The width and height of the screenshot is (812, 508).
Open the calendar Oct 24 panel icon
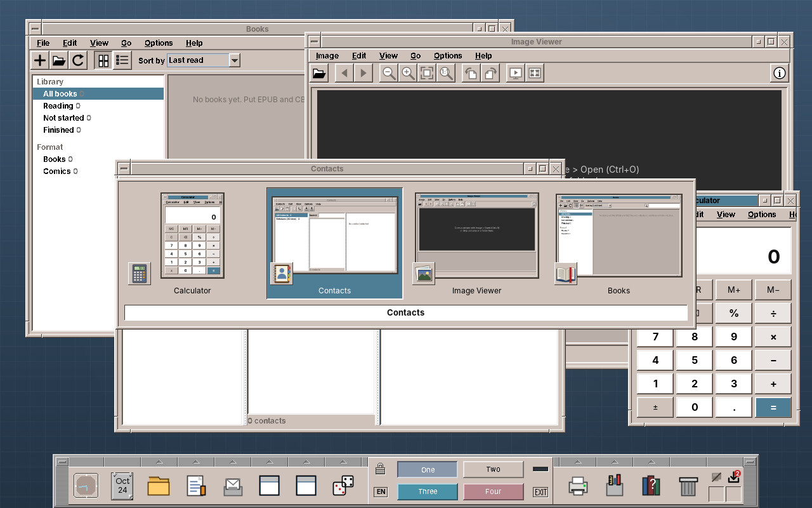click(122, 486)
